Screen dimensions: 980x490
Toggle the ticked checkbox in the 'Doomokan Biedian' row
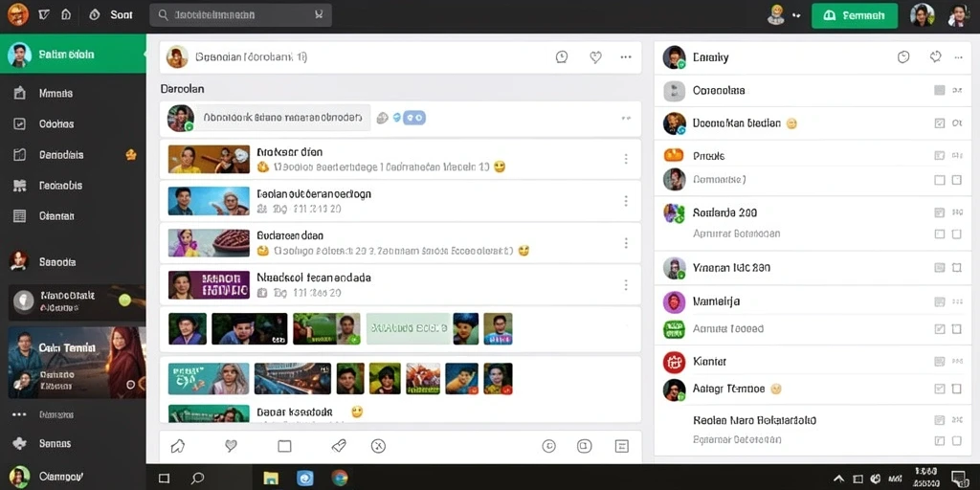pos(939,123)
